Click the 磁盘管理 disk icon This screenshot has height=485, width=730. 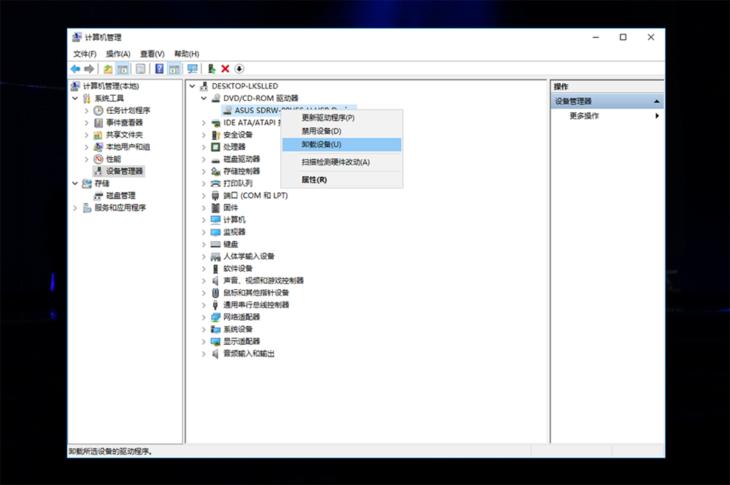click(98, 195)
